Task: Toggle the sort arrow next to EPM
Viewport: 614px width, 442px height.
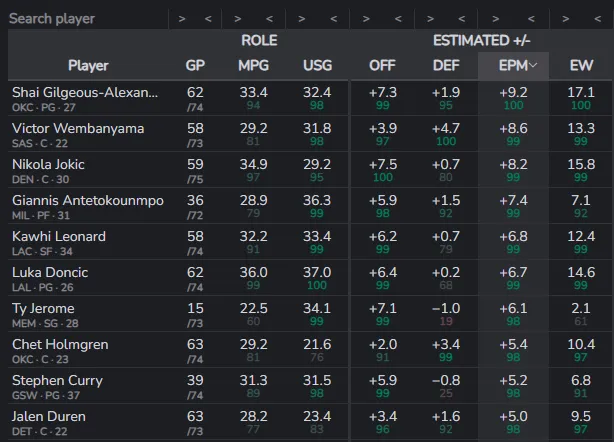Action: [x=533, y=66]
